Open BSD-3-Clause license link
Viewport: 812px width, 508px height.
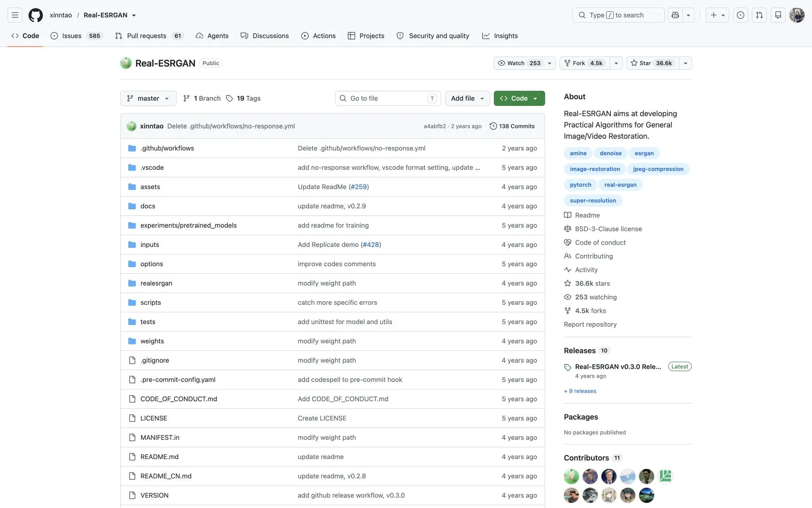[603, 229]
